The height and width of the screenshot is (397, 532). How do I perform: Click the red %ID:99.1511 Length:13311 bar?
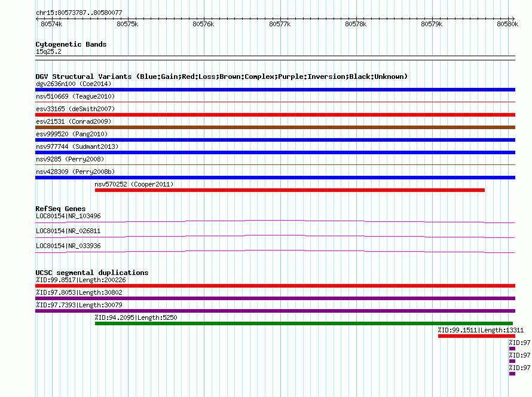tap(476, 336)
